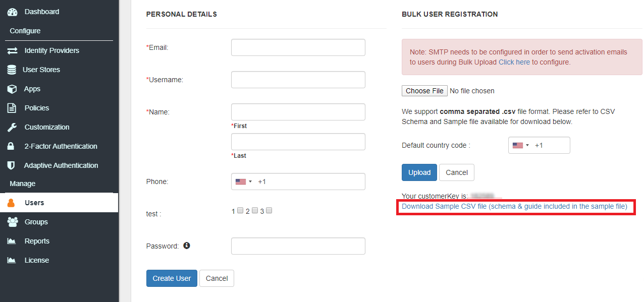Viewport: 644px width, 302px height.
Task: Click the Adaptive Authentication shield icon
Action: [11, 165]
